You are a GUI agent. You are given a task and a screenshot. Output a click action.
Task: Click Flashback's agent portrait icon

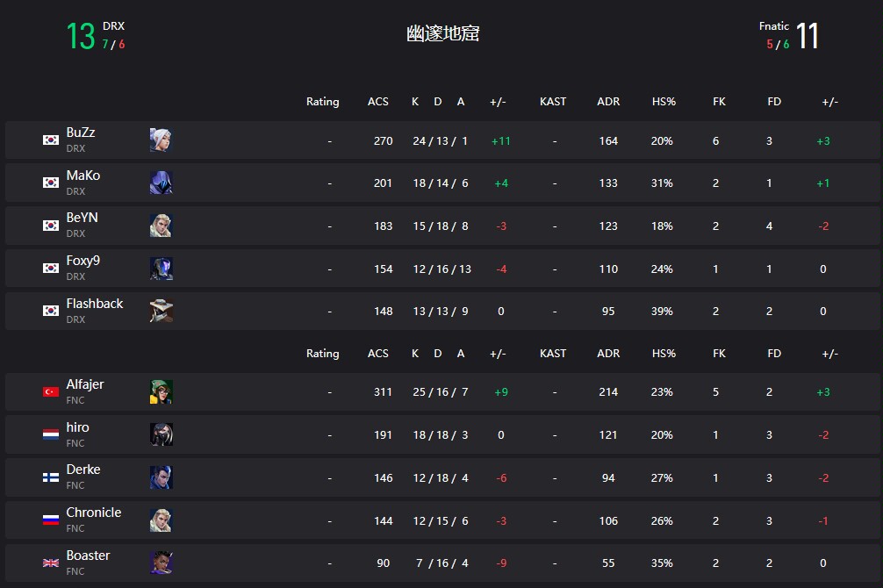[x=161, y=311]
